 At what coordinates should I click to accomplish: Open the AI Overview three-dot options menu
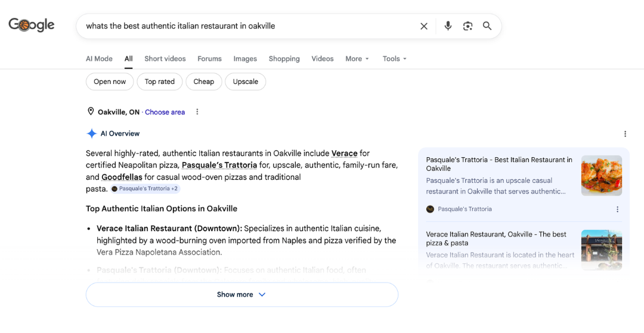pos(625,133)
